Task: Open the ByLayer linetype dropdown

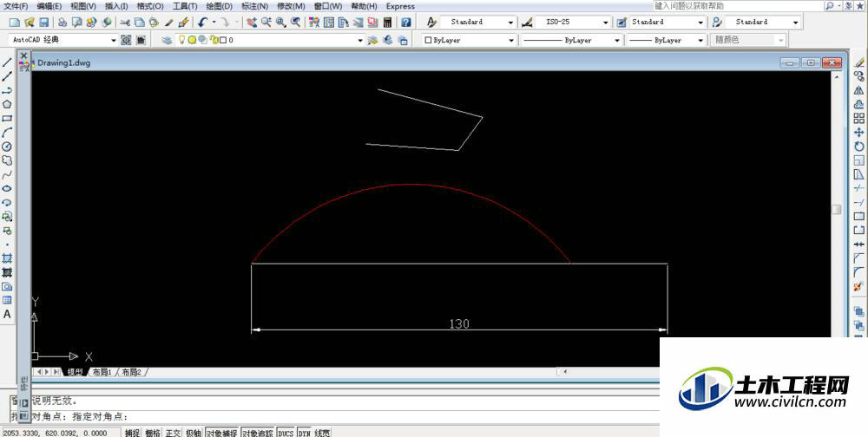Action: pyautogui.click(x=571, y=40)
